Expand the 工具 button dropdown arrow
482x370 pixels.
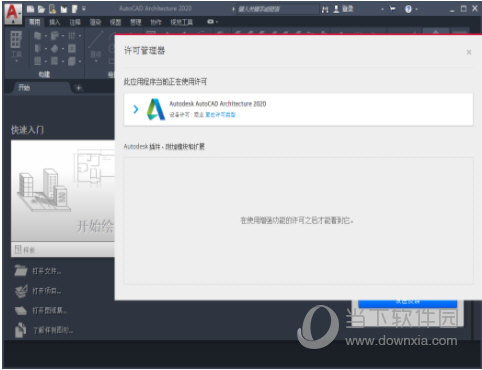16,61
